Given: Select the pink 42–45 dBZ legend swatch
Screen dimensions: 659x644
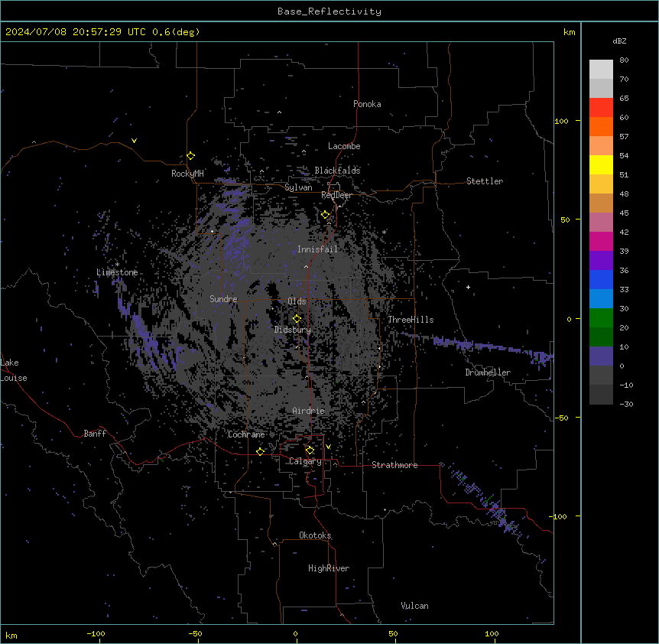Looking at the screenshot, I should coord(601,222).
